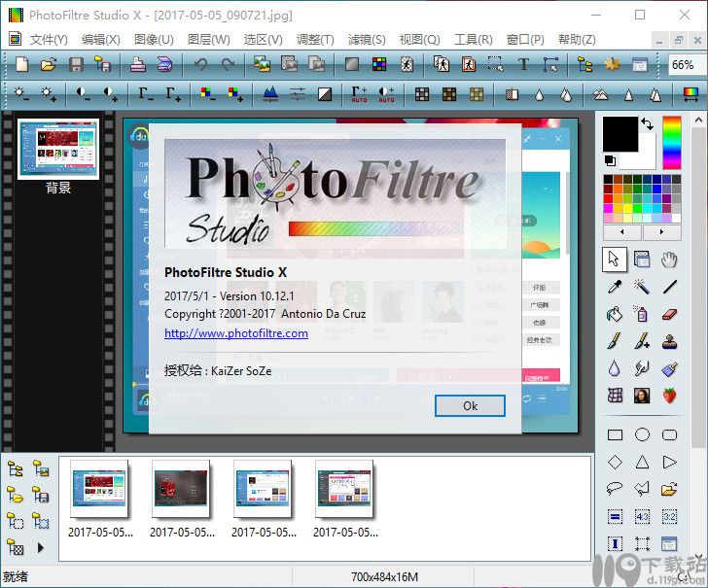This screenshot has height=588, width=708.
Task: Redo the last action
Action: coord(228,64)
